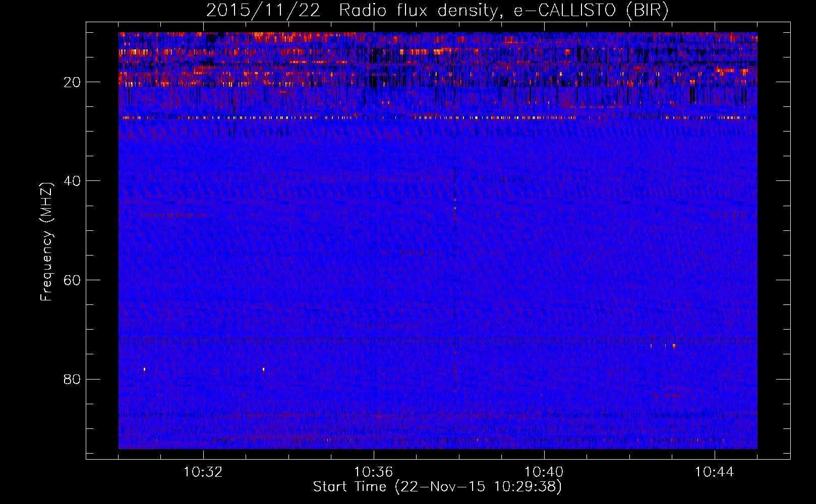The image size is (816, 504).
Task: Click the '40' frequency tick label
Action: point(73,181)
